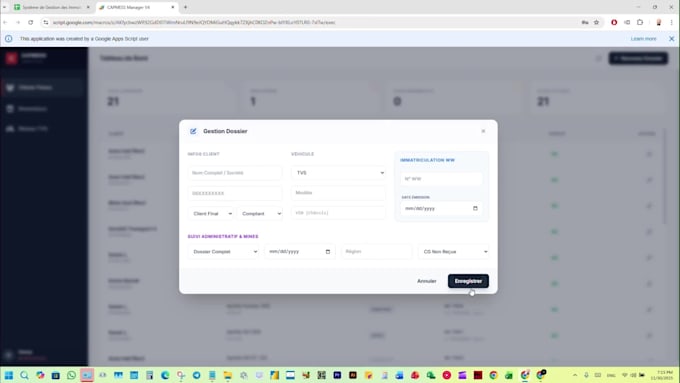The height and width of the screenshot is (383, 680).
Task: Open the CG Non Reçue dropdown
Action: click(454, 252)
